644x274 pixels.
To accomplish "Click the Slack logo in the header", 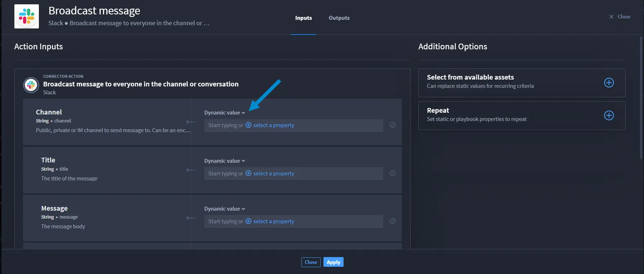I will [27, 17].
